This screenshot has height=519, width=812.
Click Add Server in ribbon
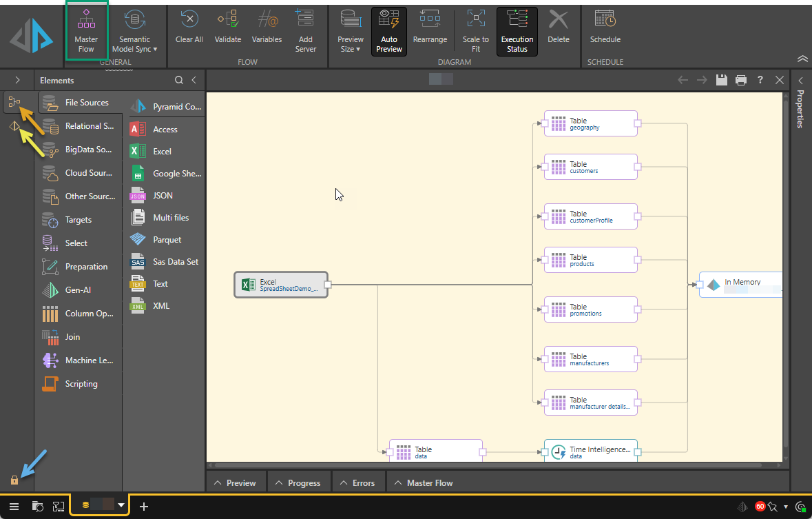pyautogui.click(x=305, y=31)
